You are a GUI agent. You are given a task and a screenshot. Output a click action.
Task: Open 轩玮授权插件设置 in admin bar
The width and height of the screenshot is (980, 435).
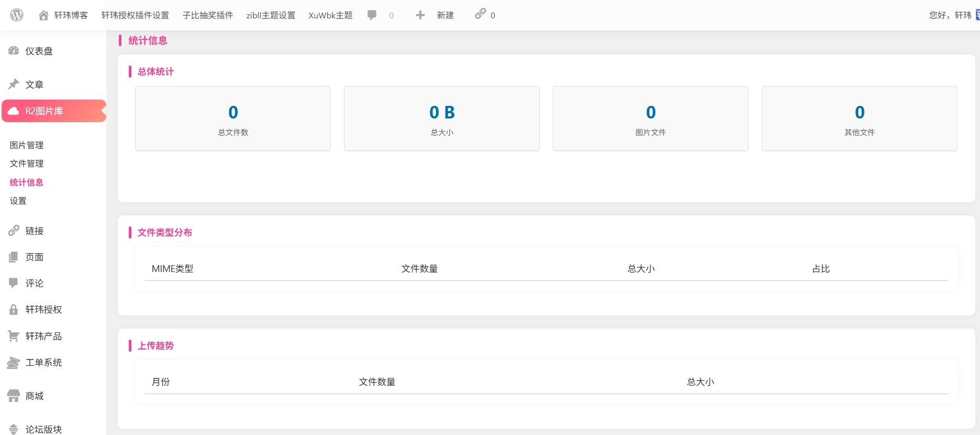point(135,15)
